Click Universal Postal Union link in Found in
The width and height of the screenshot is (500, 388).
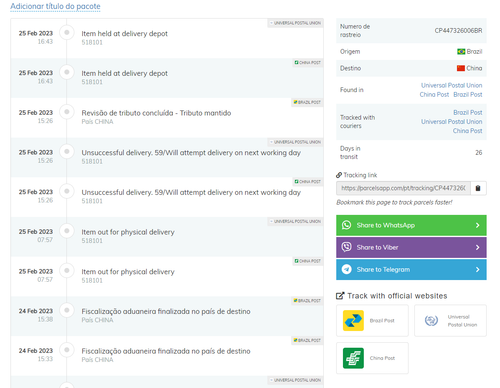[x=451, y=85]
